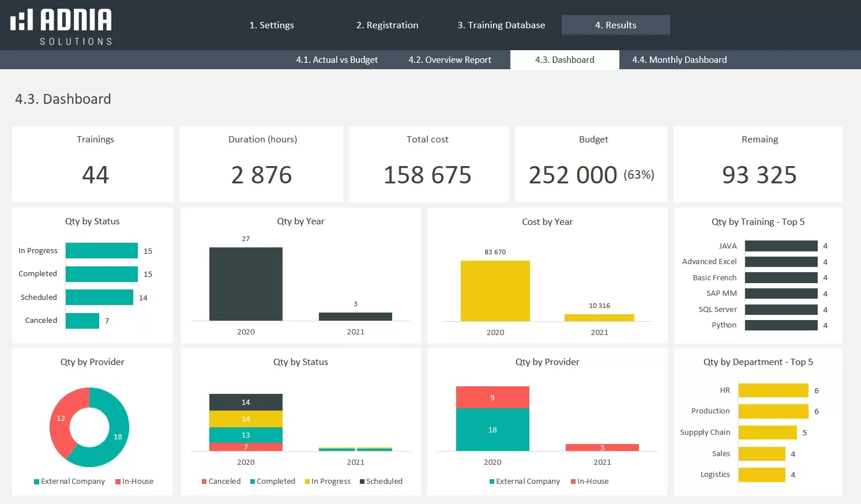Click the yellow 2020 bar in Cost by Year
The height and width of the screenshot is (504, 861).
tap(495, 291)
